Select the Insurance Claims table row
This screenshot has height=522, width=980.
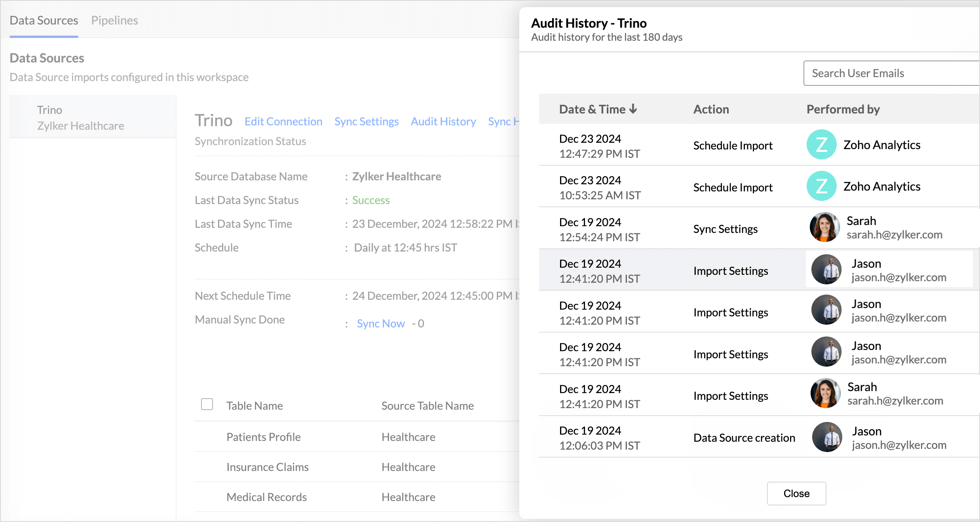point(357,467)
